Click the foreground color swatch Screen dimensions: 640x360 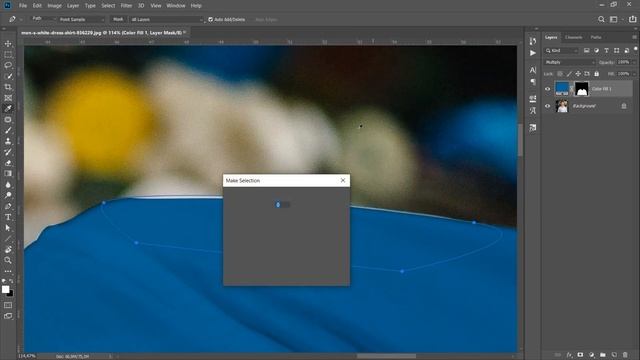5,289
